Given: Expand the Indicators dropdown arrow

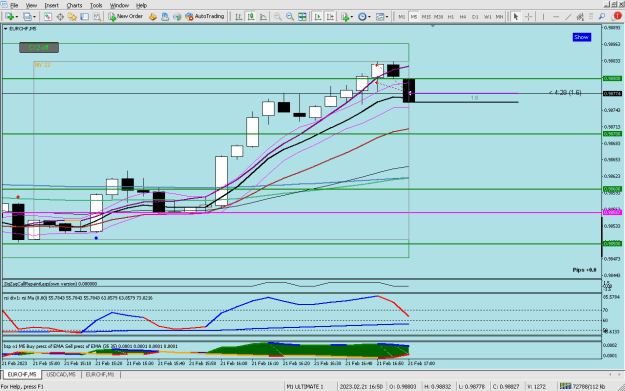Looking at the screenshot, I should [x=352, y=17].
